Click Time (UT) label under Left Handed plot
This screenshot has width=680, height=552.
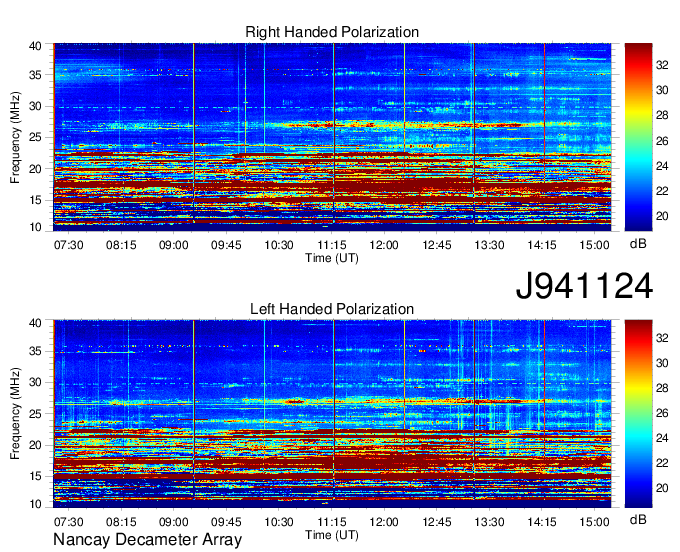click(332, 535)
